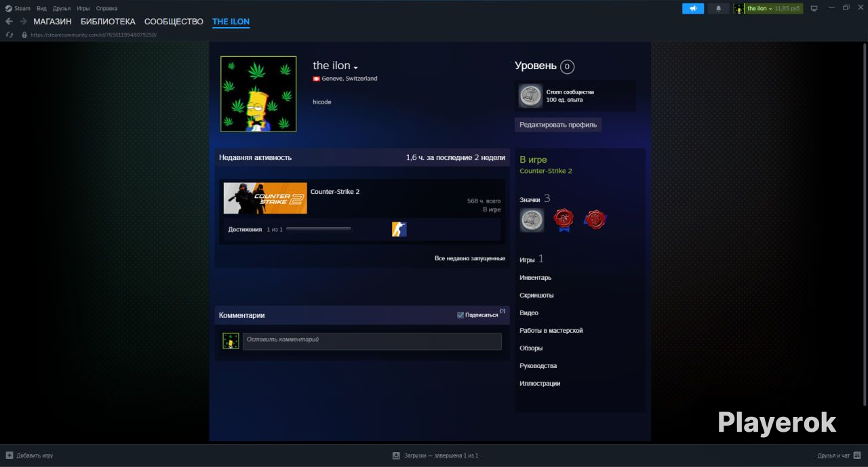
Task: Open Друзья и чат
Action: 839,455
